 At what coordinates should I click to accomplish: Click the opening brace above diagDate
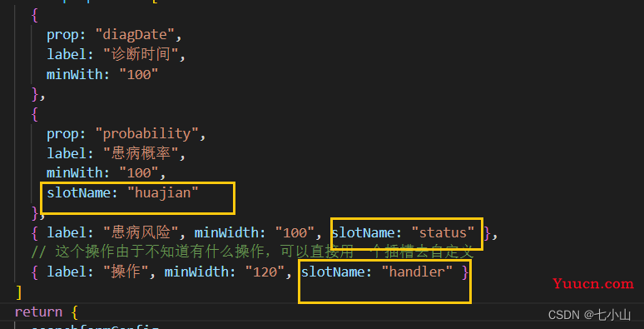point(34,15)
